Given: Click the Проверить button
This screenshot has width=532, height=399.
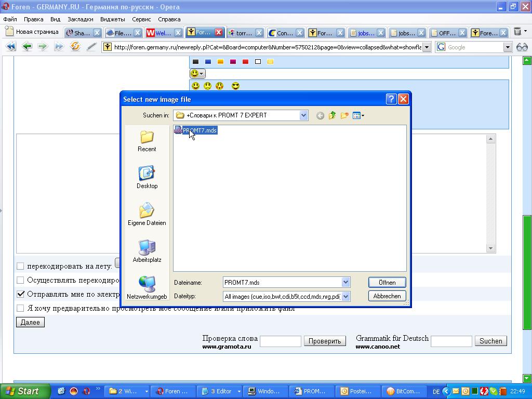Looking at the screenshot, I should point(325,341).
